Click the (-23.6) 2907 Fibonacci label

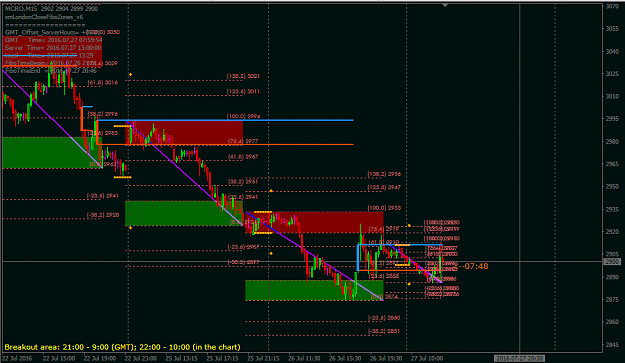coord(243,247)
